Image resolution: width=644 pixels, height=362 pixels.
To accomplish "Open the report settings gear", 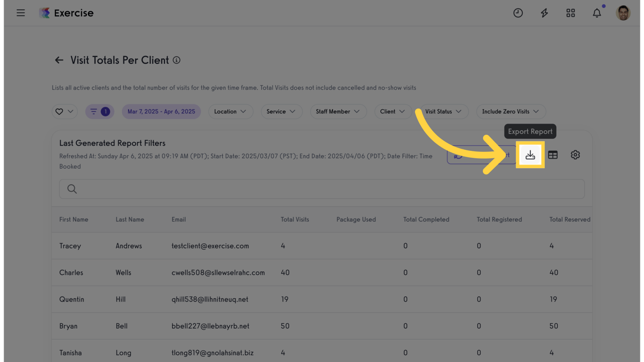I will (575, 155).
